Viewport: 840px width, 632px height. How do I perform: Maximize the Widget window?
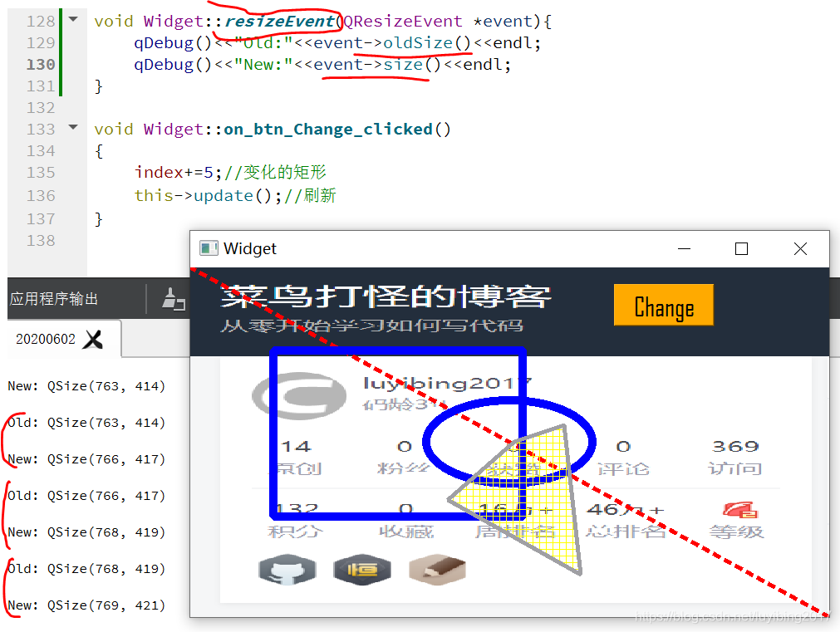(x=741, y=248)
